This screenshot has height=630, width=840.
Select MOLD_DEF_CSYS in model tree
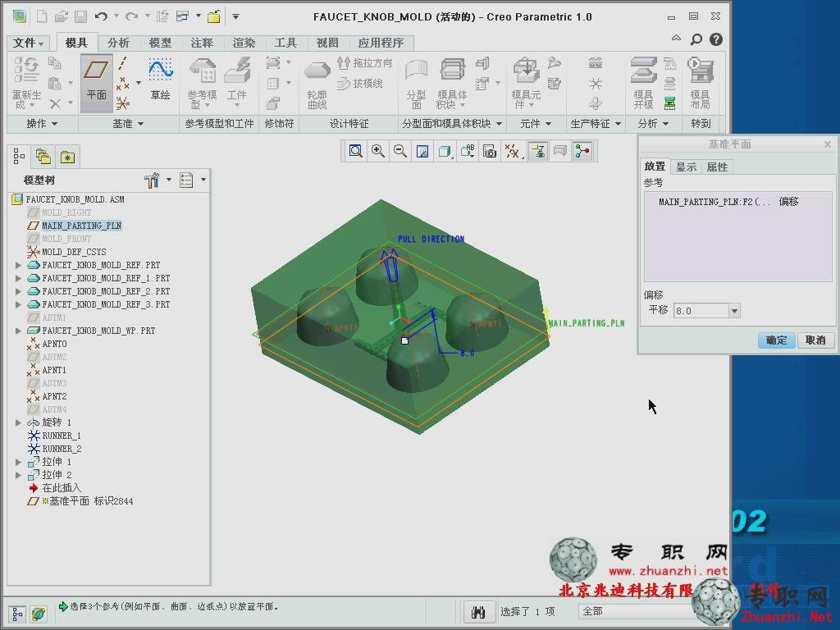click(74, 252)
